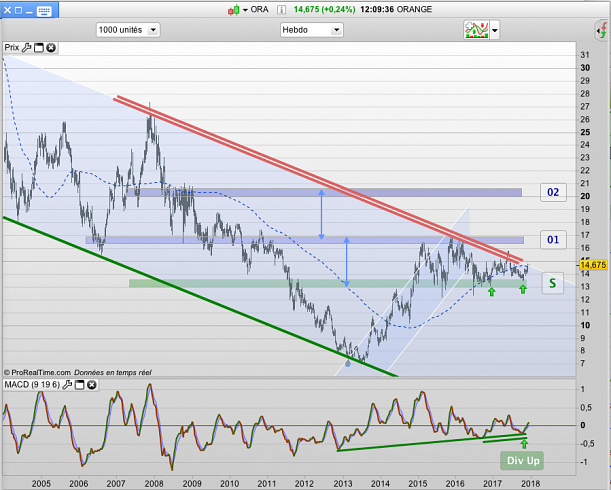
Task: Expand the arrow beside the chart templates icon
Action: pos(494,30)
